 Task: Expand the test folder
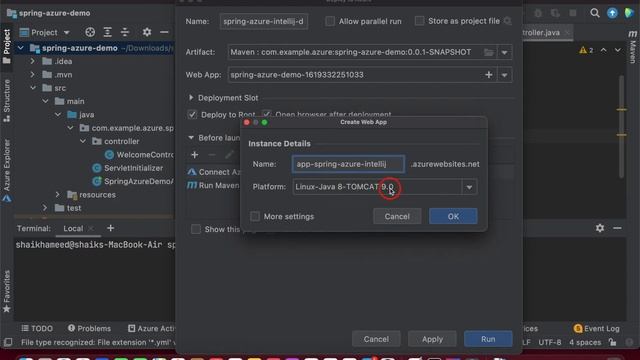(45, 208)
